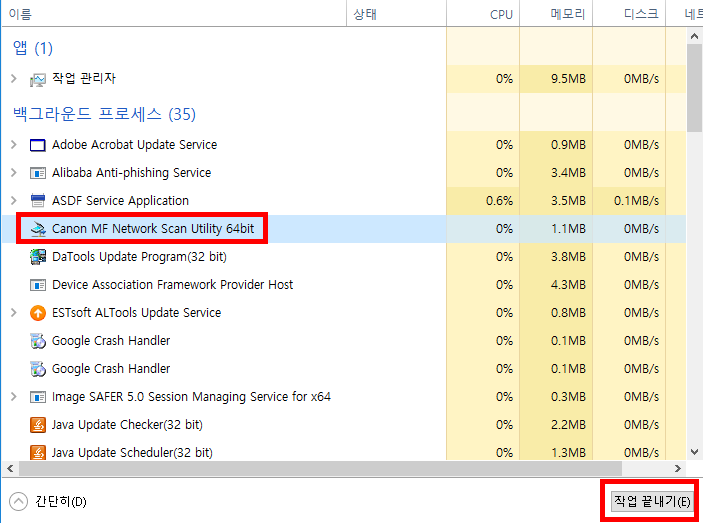Screen dimensions: 703x523
Task: Sort by the 이름 column header
Action: pyautogui.click(x=174, y=14)
